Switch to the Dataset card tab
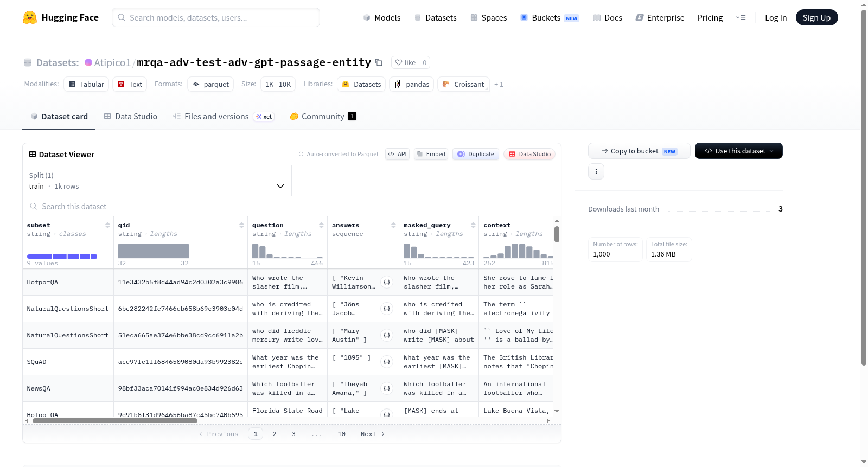Image resolution: width=868 pixels, height=467 pixels. [59, 116]
